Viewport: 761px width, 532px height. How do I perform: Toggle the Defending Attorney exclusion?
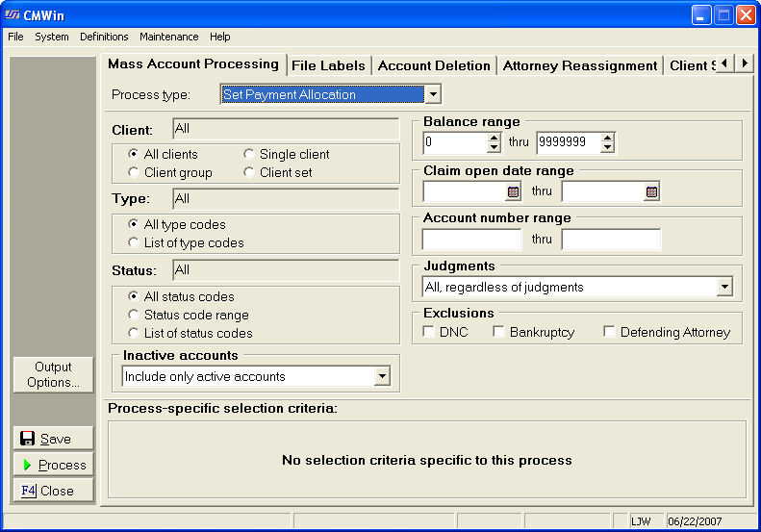609,332
